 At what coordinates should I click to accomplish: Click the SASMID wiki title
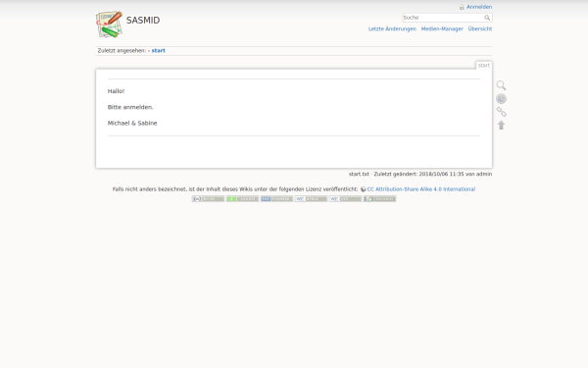tap(143, 21)
